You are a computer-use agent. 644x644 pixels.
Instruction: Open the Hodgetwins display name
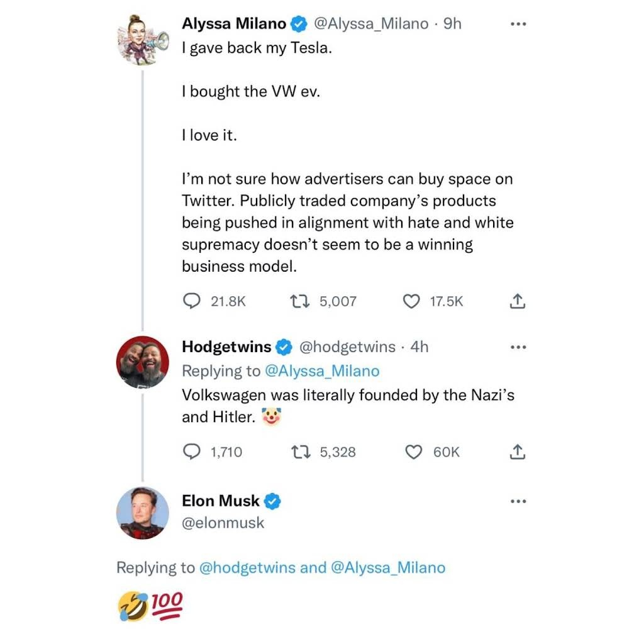tap(226, 347)
